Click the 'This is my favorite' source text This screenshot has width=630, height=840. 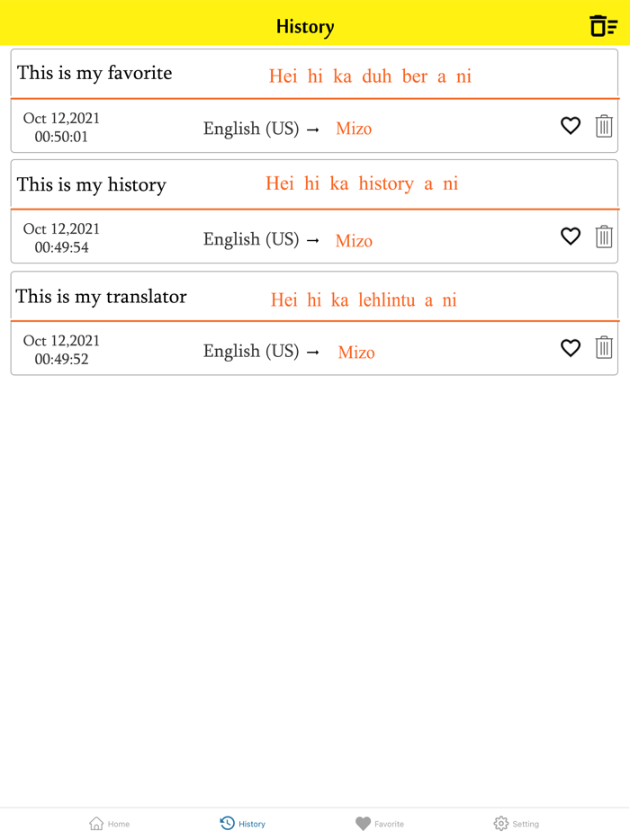94,73
